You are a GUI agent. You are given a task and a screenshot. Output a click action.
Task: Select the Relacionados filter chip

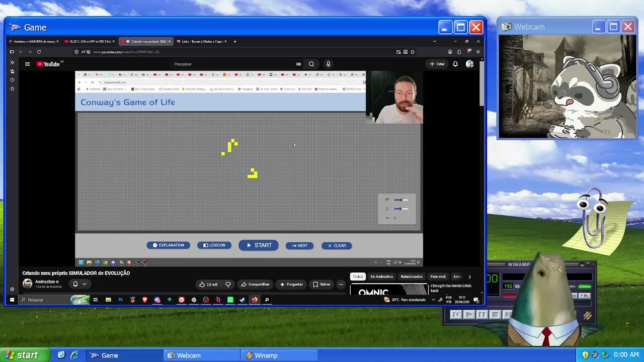(x=412, y=277)
